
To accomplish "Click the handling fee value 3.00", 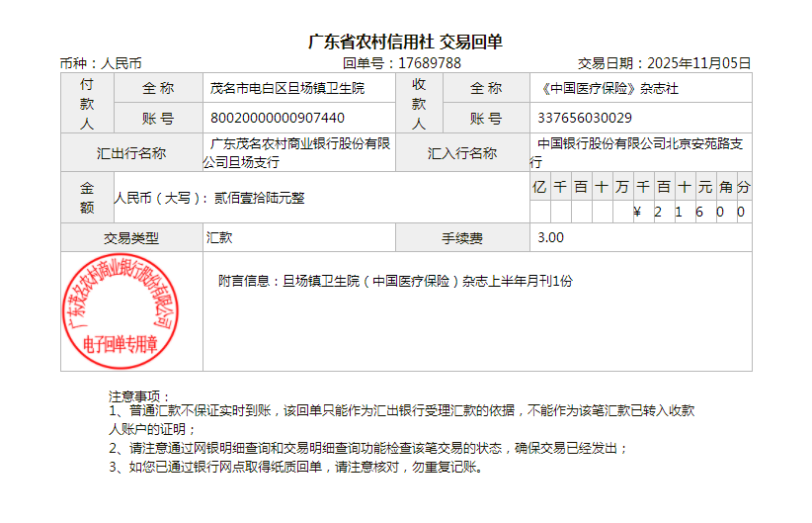I will coord(550,238).
